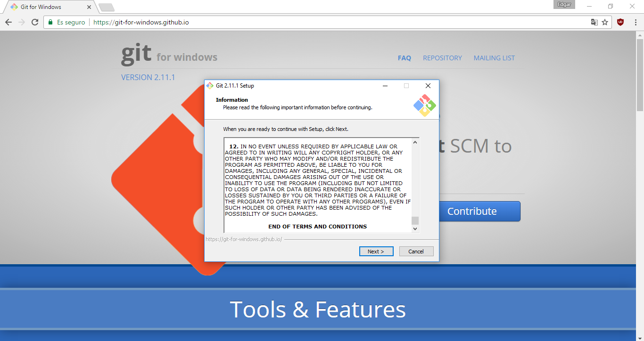The image size is (644, 341).
Task: Close the Git for Windows browser tab
Action: coord(89,7)
